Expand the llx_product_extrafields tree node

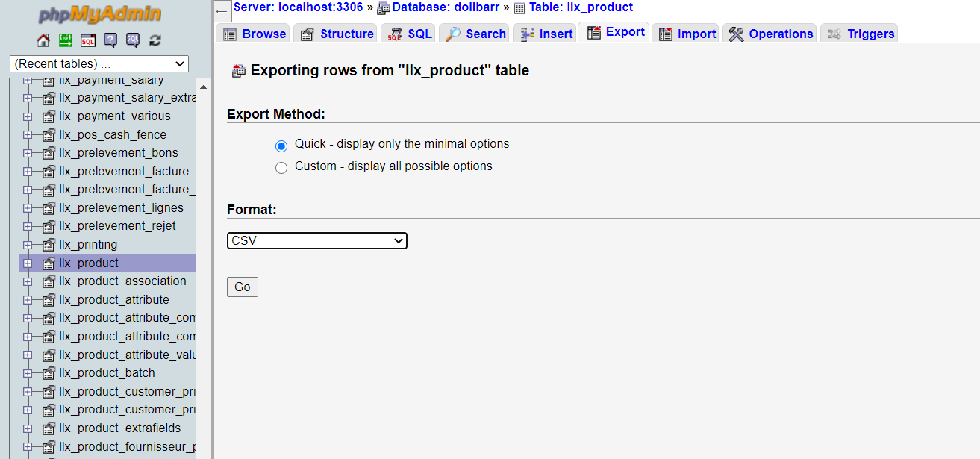pyautogui.click(x=28, y=428)
